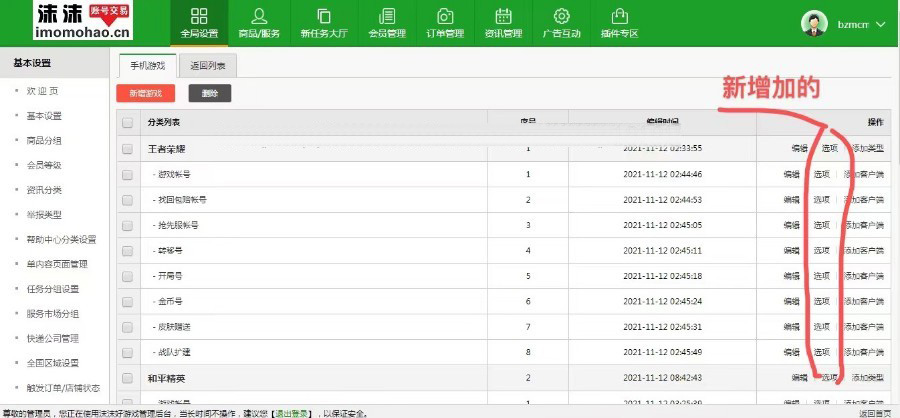Tick the checkbox for 王者荣耀 row
900x418 pixels.
127,149
